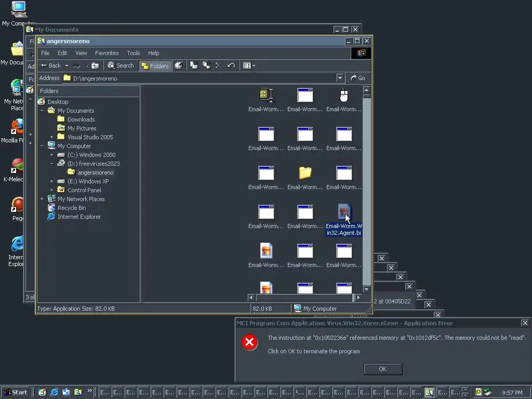Click the file list scroll up arrow
Viewport: 532px width, 399px height.
tap(366, 90)
